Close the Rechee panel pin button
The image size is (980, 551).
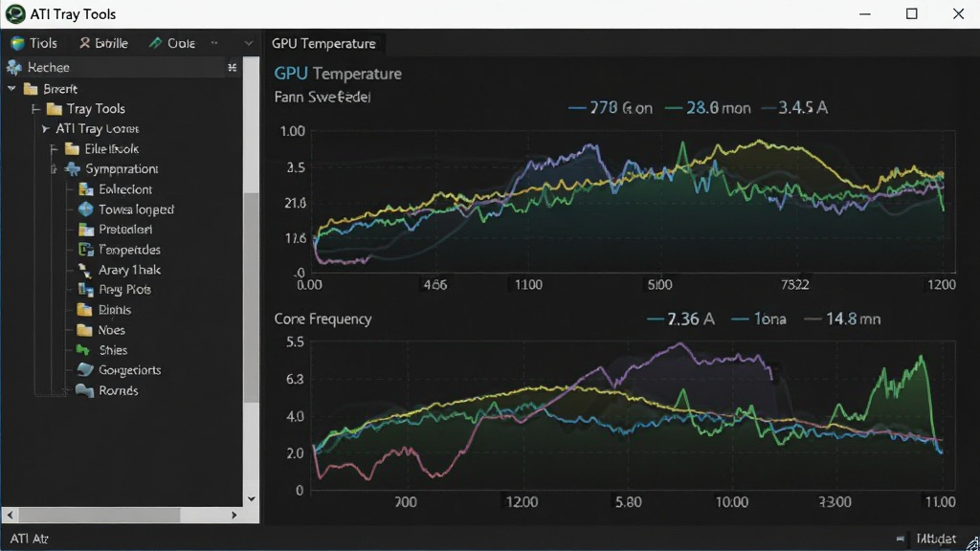point(232,67)
